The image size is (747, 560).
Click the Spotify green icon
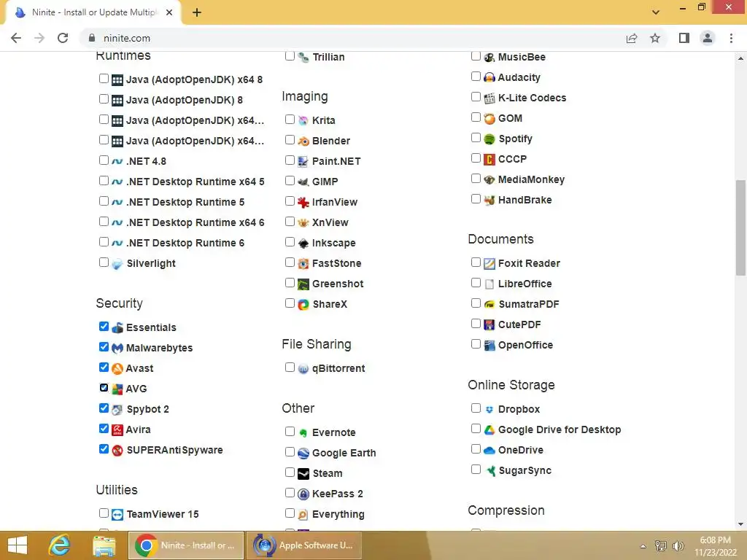click(489, 139)
